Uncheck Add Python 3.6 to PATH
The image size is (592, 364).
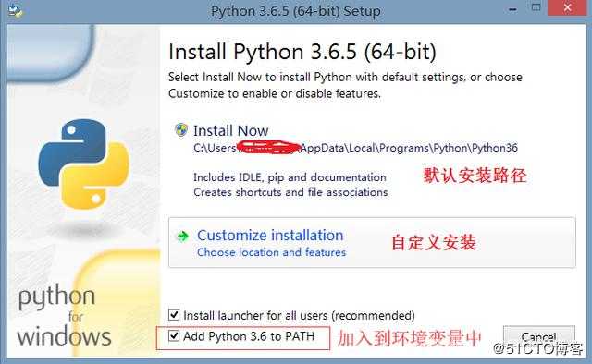[x=174, y=335]
